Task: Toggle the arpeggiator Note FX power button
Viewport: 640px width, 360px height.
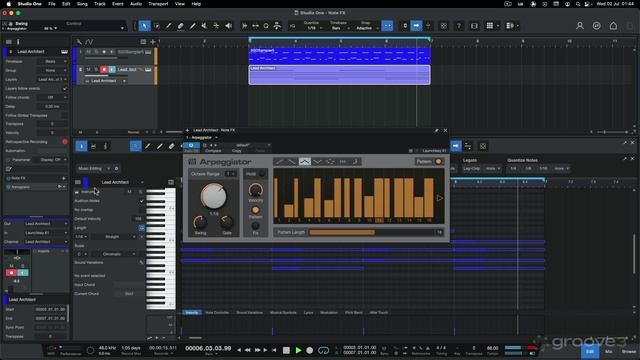Action: (x=191, y=145)
